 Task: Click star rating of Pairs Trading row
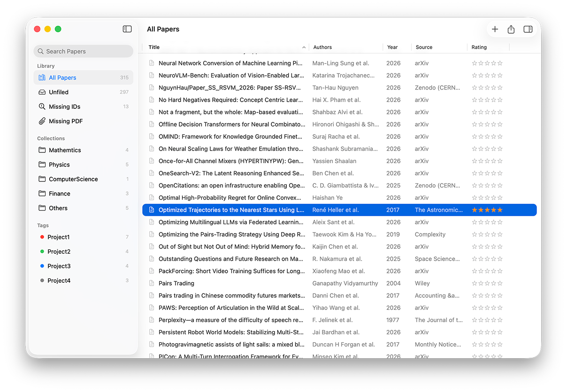[x=487, y=283]
